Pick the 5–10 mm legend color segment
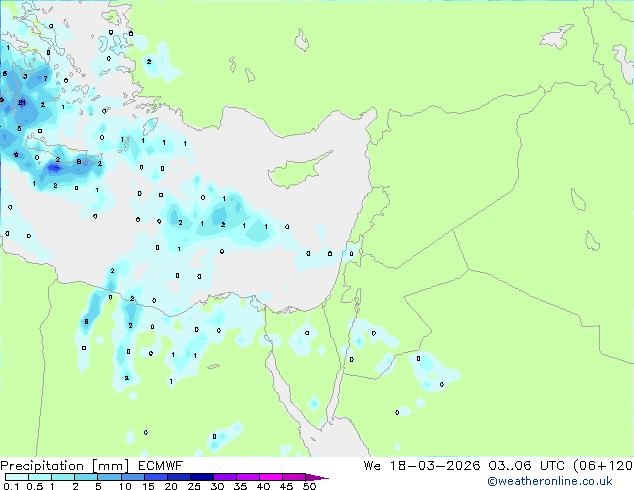 [x=109, y=477]
